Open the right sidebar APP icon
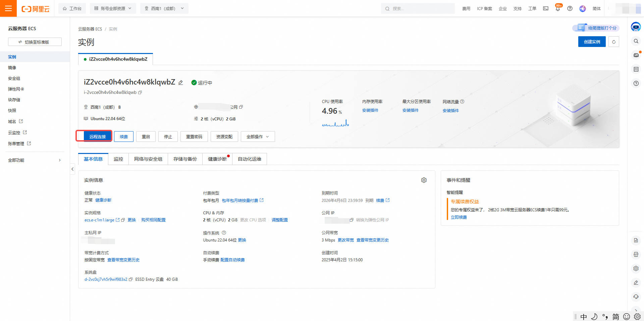Screen dimensions: 644x321 pyautogui.click(x=636, y=254)
